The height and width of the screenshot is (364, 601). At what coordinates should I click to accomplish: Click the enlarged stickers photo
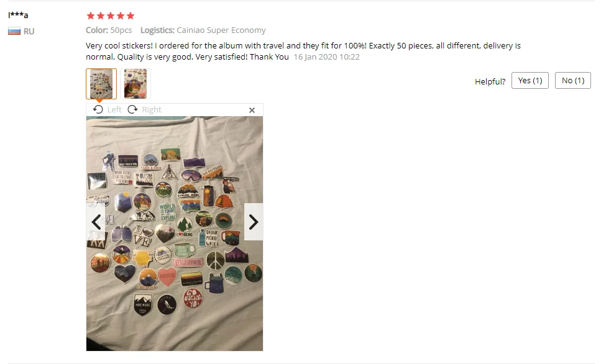175,234
